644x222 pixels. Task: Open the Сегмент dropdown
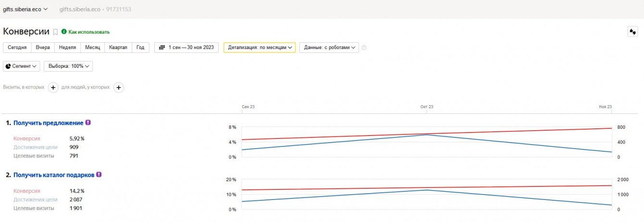pos(22,66)
